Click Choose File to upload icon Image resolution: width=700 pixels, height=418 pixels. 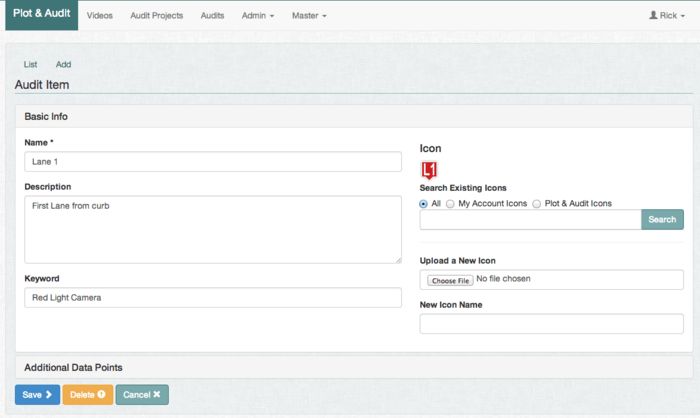click(450, 280)
